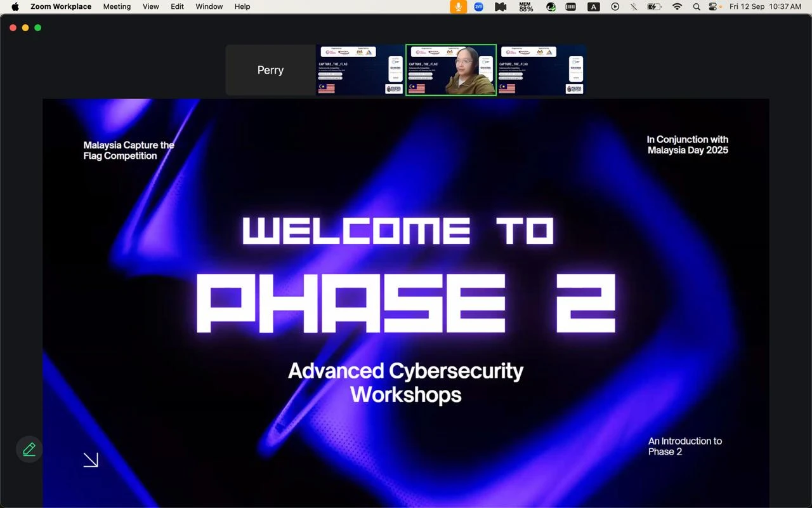Open the MEM 88% memory monitor
Screen dimensions: 812x508
tap(526, 7)
